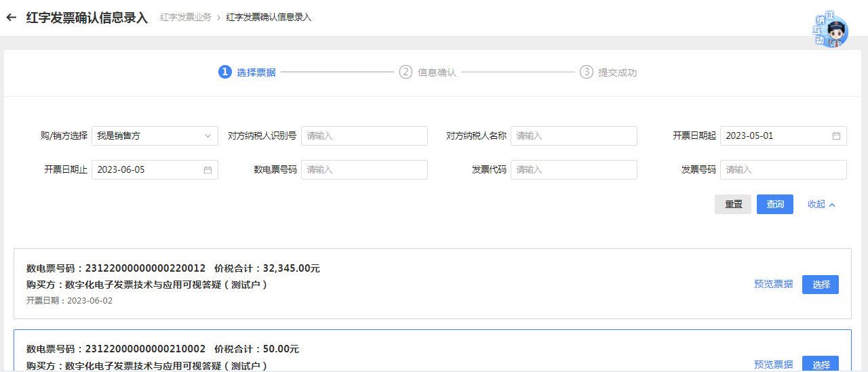Click invoice number 23122000000000210002 text
The height and width of the screenshot is (372, 868).
[x=145, y=349]
